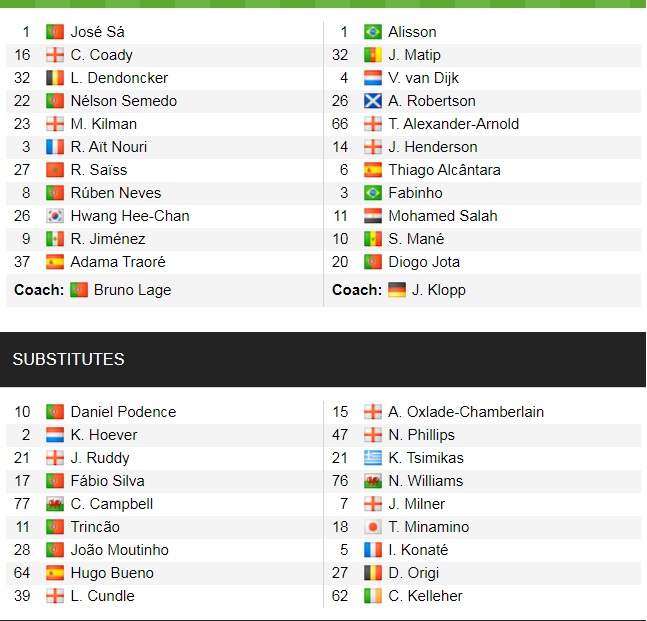The width and height of the screenshot is (647, 621).
Task: Click the Ireland flag next to C. Kelleher
Action: 373,596
